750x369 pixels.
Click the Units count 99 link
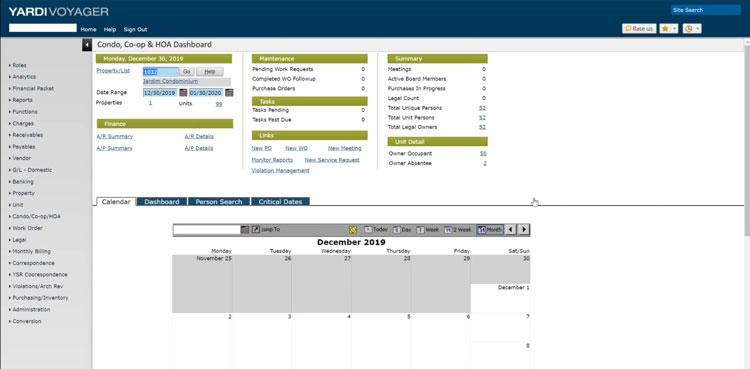click(219, 104)
